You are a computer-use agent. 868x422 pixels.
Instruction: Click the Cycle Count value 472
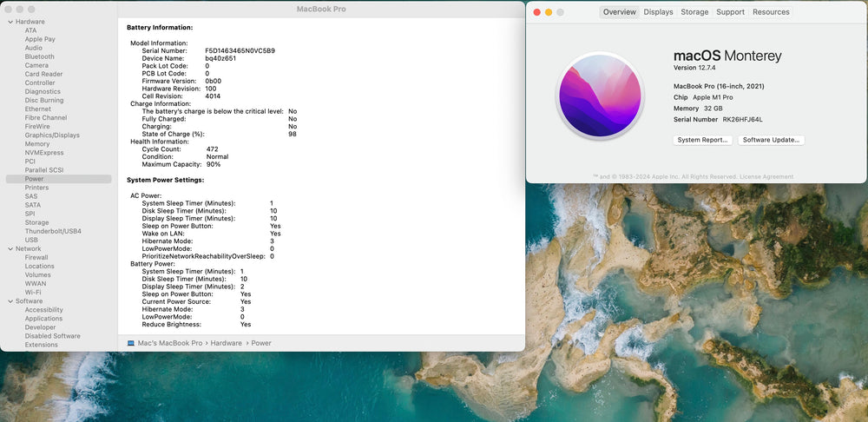(212, 149)
